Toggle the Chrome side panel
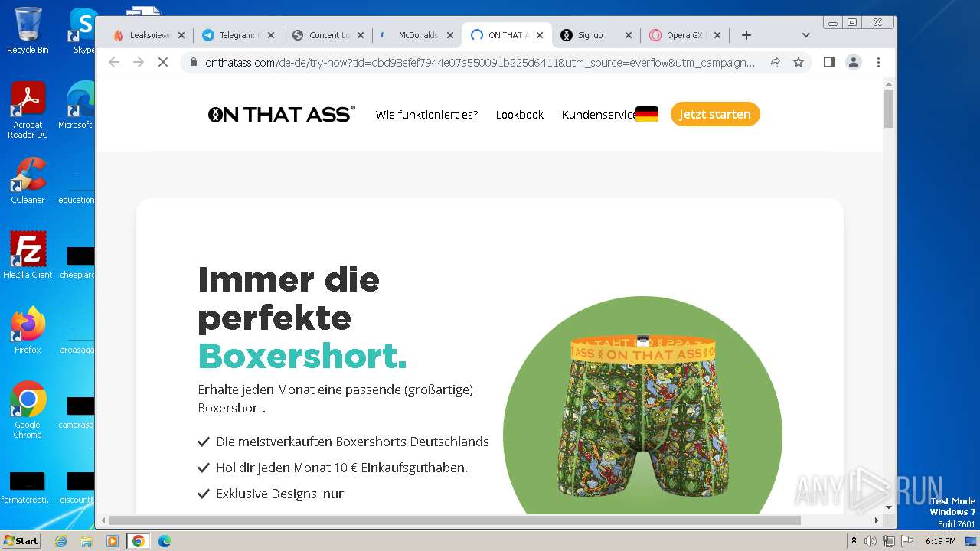980x551 pixels. click(x=828, y=62)
